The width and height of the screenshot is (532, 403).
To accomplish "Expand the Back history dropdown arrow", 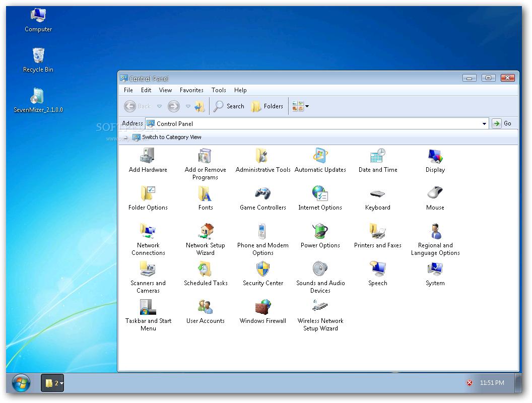I will pos(160,106).
